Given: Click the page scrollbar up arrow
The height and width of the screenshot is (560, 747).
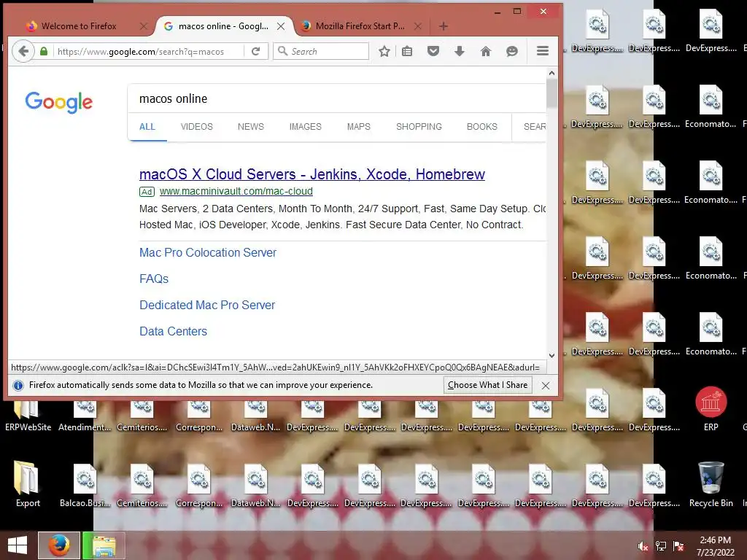Looking at the screenshot, I should [x=551, y=73].
